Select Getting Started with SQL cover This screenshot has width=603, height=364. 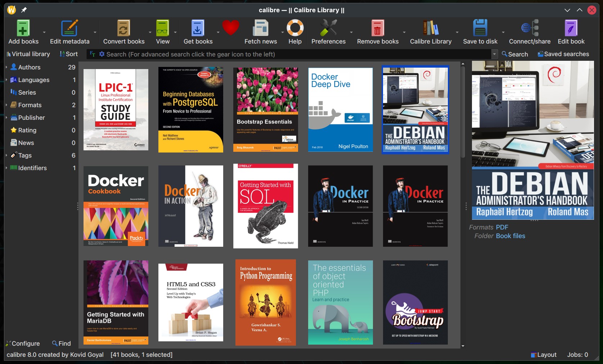266,206
